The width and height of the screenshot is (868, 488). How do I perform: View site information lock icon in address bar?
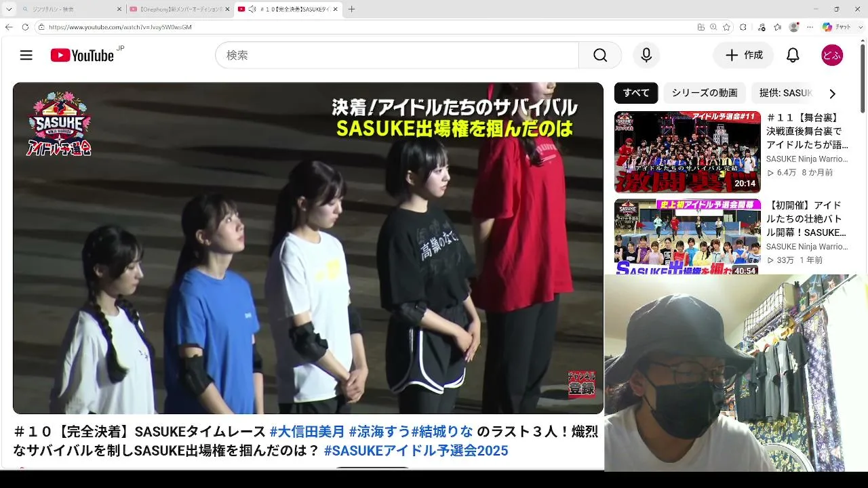(x=41, y=27)
